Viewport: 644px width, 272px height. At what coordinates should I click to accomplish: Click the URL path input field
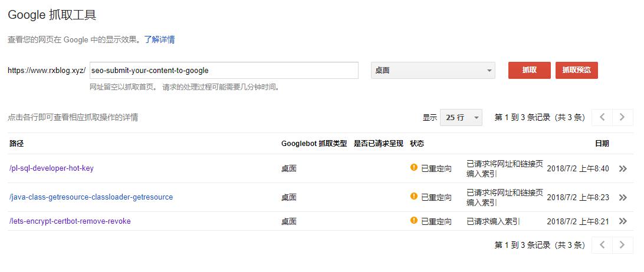click(224, 71)
